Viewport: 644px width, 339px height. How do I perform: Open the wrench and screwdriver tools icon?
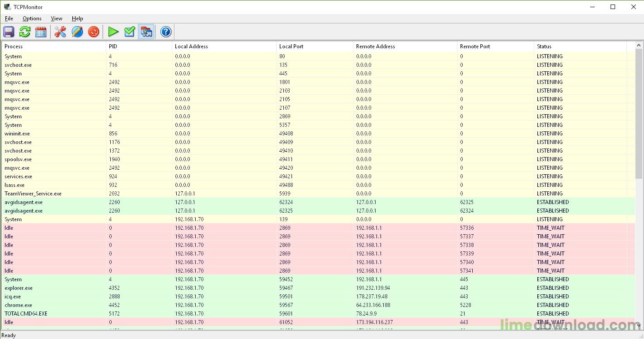point(60,32)
